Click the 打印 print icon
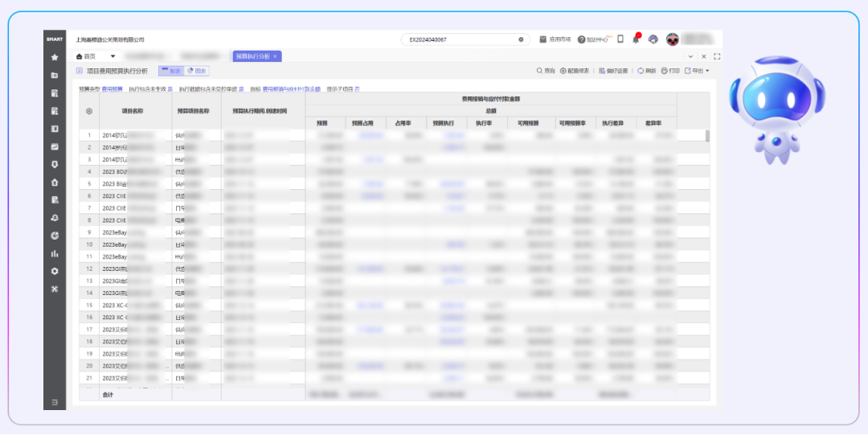The height and width of the screenshot is (435, 868). (x=670, y=71)
